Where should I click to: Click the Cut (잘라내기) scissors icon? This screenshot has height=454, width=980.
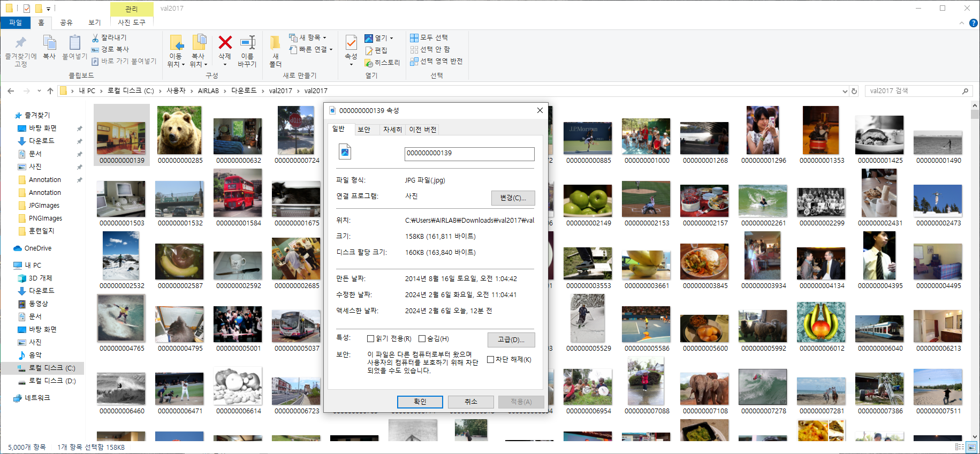pyautogui.click(x=95, y=38)
